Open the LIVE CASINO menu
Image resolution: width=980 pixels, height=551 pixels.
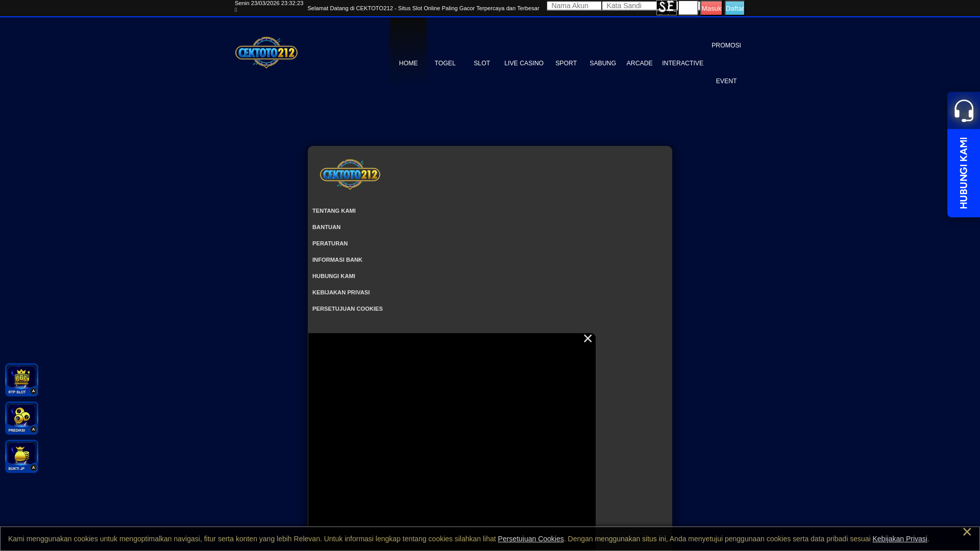click(524, 63)
